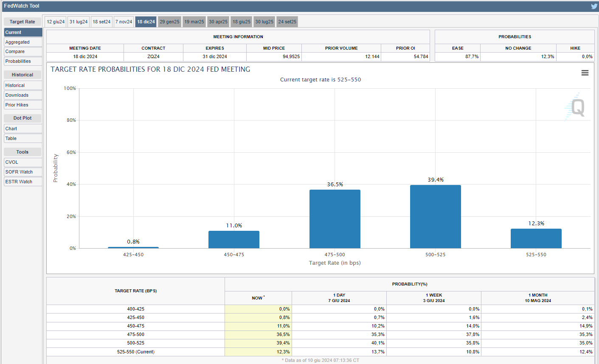Image resolution: width=599 pixels, height=364 pixels.
Task: Open the Prior Hikes view
Action: (23, 105)
